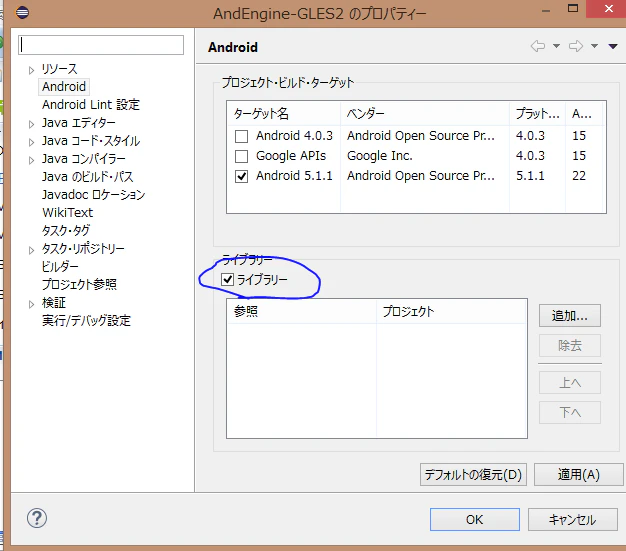Expand the タスク・リポジトリー node
Viewport: 626px width, 551px height.
[32, 250]
